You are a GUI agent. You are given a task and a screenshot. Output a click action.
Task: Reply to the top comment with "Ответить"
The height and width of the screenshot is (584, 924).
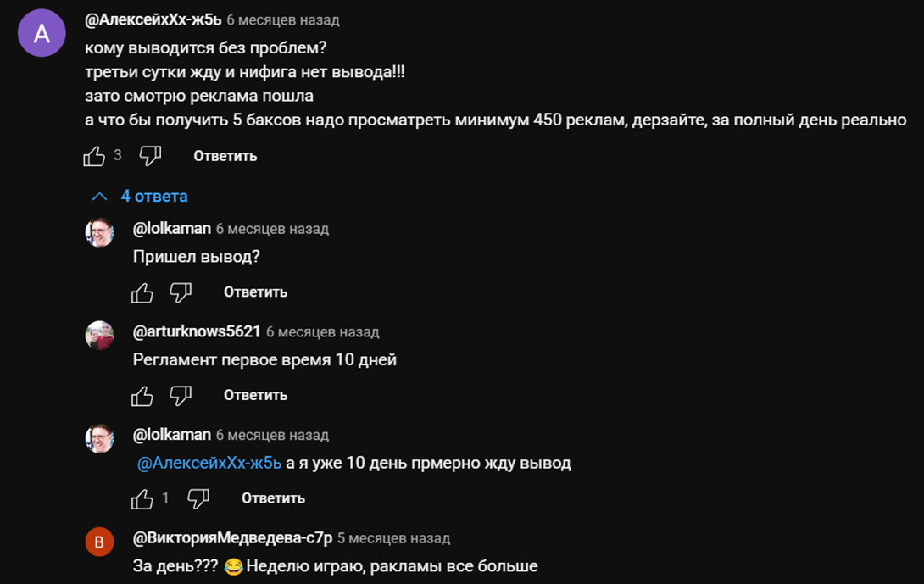point(225,156)
